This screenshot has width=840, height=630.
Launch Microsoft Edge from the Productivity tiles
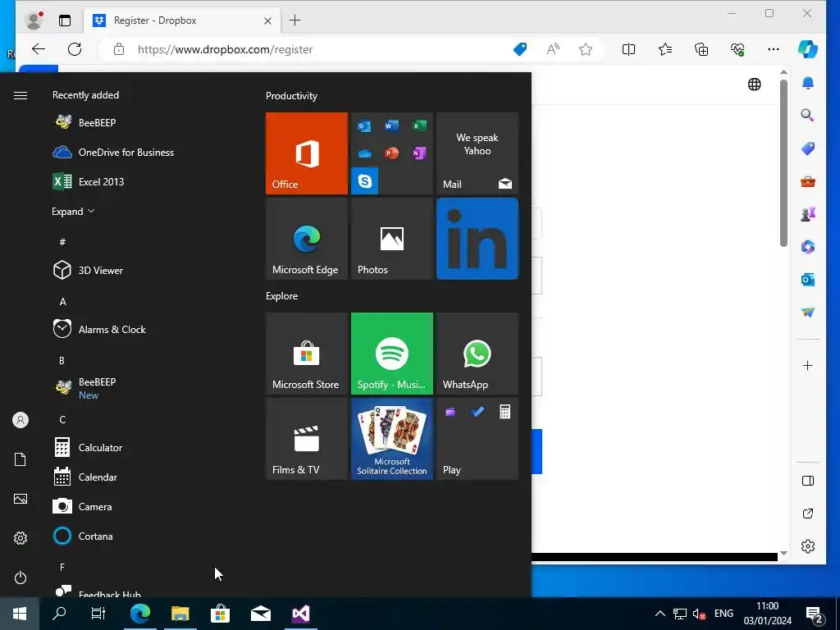point(307,239)
